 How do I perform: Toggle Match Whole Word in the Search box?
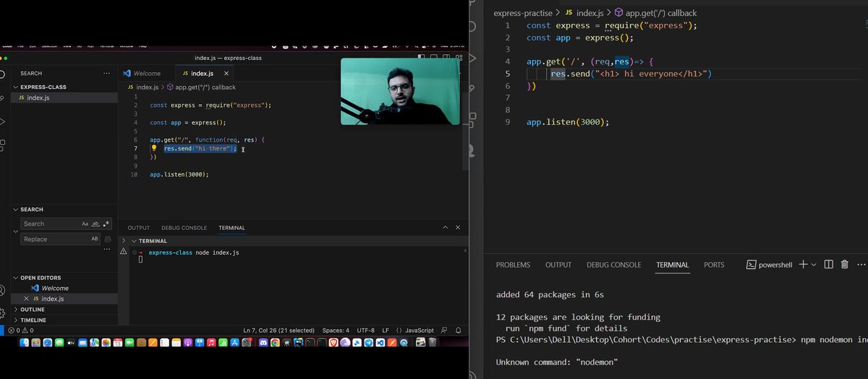click(x=95, y=224)
